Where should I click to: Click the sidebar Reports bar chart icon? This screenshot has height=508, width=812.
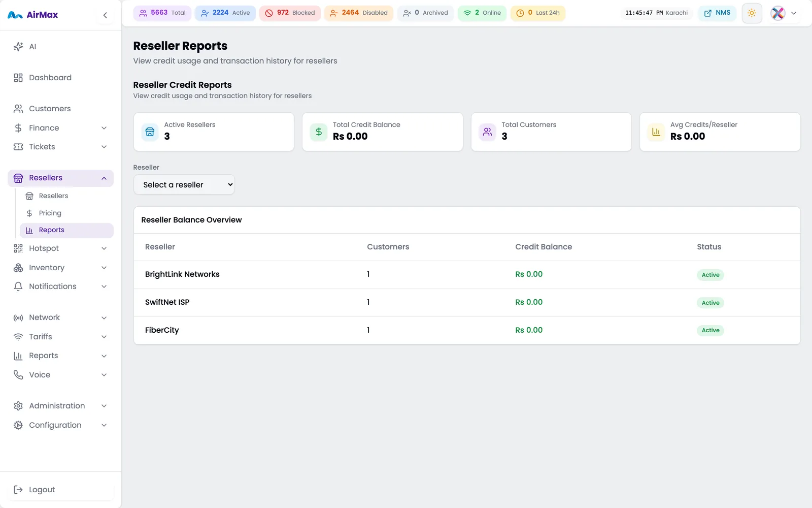point(18,356)
